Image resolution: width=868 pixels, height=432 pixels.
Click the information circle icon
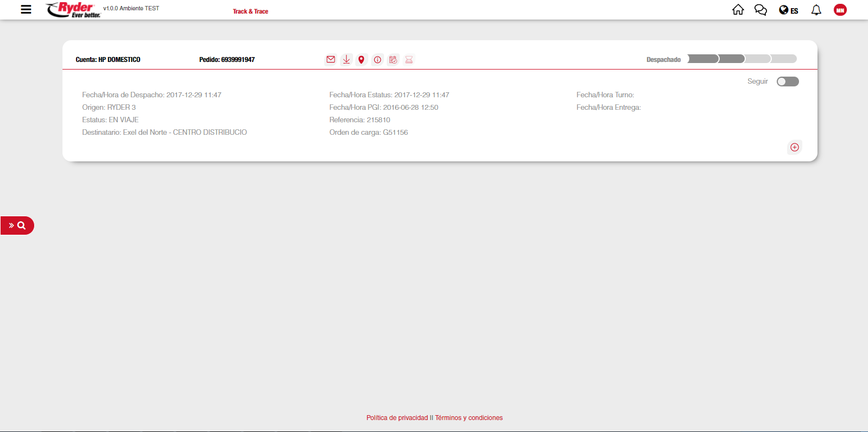click(x=378, y=60)
